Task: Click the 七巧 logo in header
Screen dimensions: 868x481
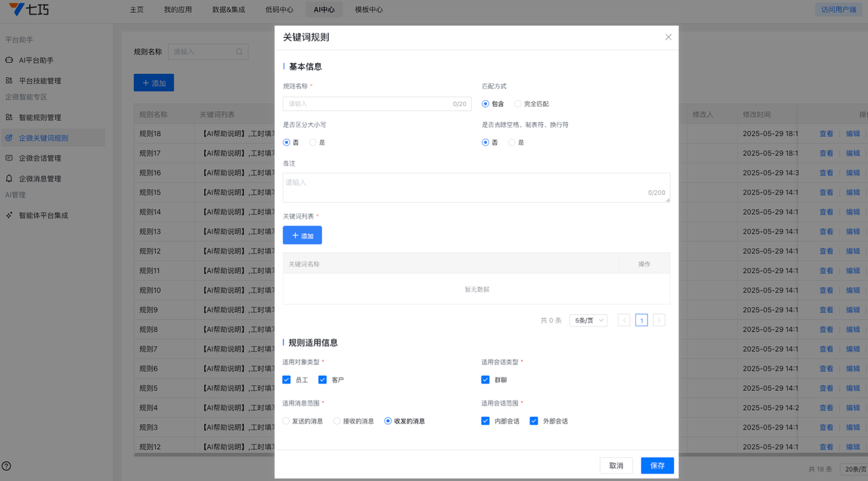Action: click(x=28, y=9)
